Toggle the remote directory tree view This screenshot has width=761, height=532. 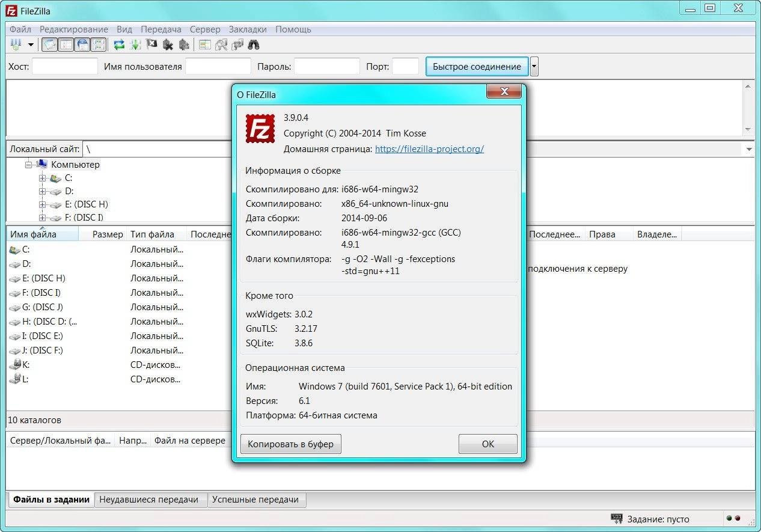tap(82, 44)
